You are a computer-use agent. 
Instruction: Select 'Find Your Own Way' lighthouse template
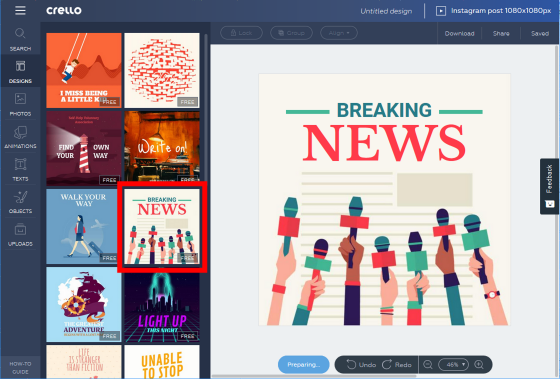[x=84, y=148]
